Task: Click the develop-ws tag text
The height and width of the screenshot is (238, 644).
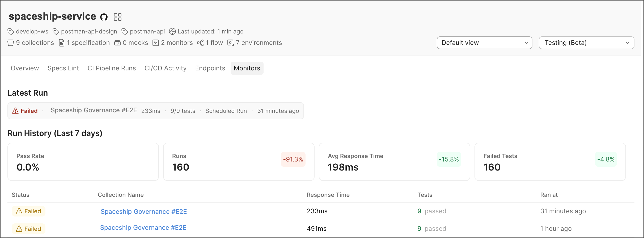Action: pos(32,32)
